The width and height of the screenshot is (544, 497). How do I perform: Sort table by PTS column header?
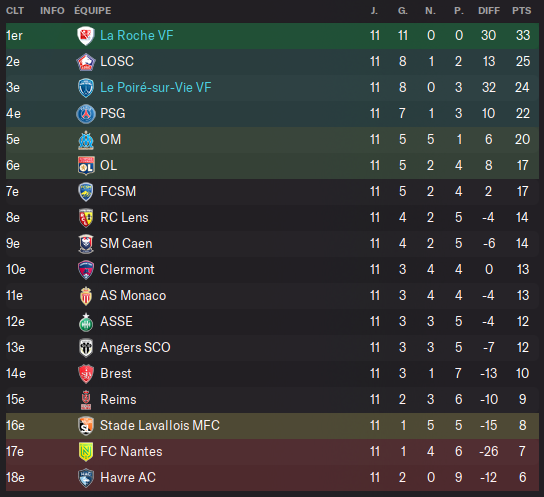tap(521, 11)
